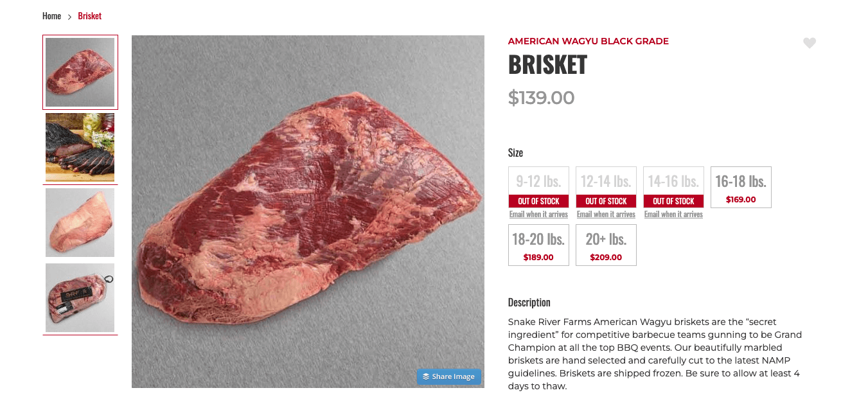This screenshot has width=868, height=397.
Task: Select the trimmed brisket side-view thumbnail
Action: click(80, 222)
